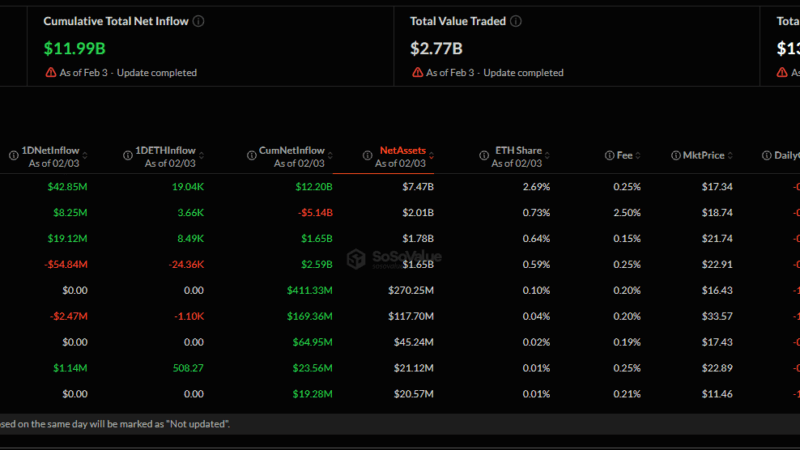Click info icon next to 1DETHInflow header

click(128, 156)
